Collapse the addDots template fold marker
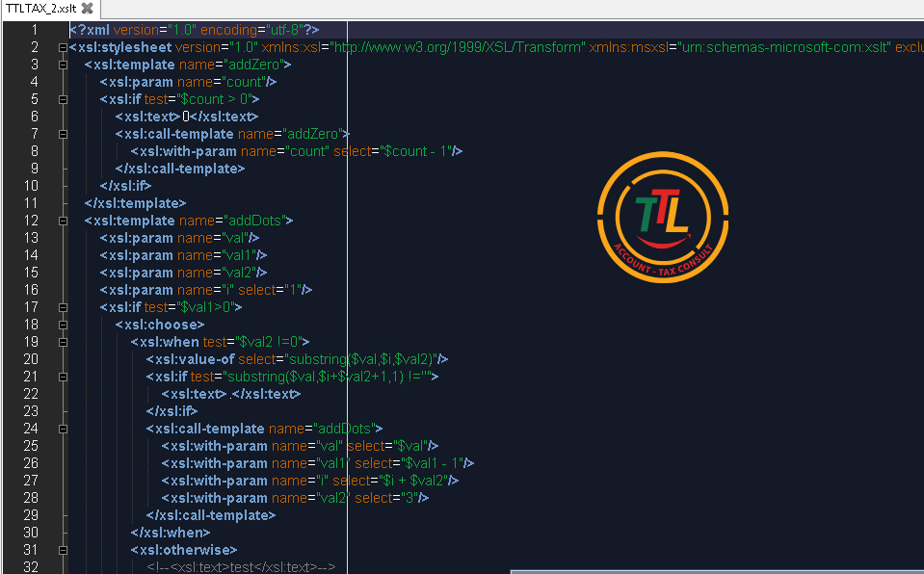Image resolution: width=924 pixels, height=574 pixels. (63, 221)
